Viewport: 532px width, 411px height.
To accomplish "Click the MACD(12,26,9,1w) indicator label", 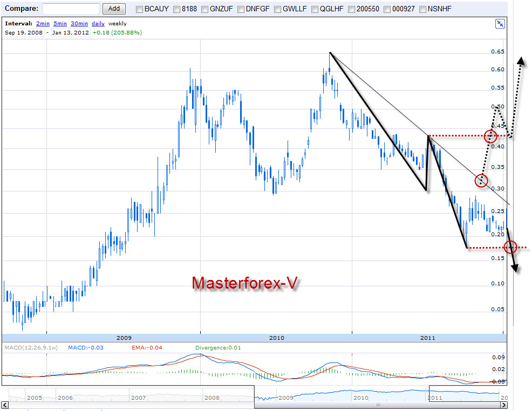I will tap(31, 347).
